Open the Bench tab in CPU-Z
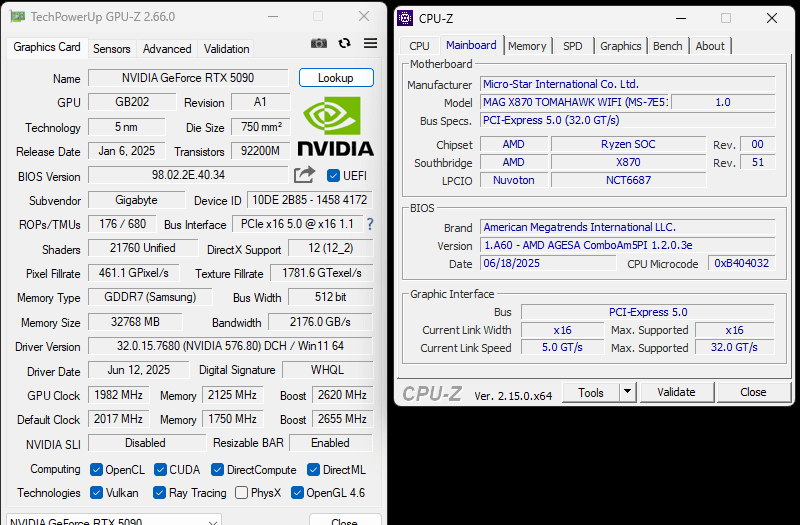 (667, 46)
